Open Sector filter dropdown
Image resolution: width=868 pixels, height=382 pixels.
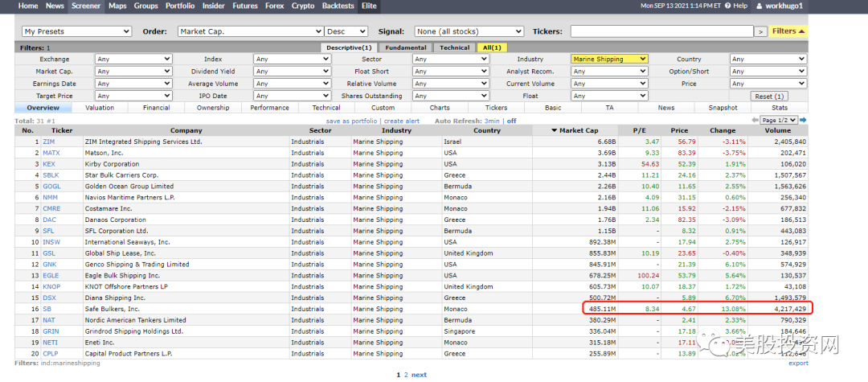[451, 60]
